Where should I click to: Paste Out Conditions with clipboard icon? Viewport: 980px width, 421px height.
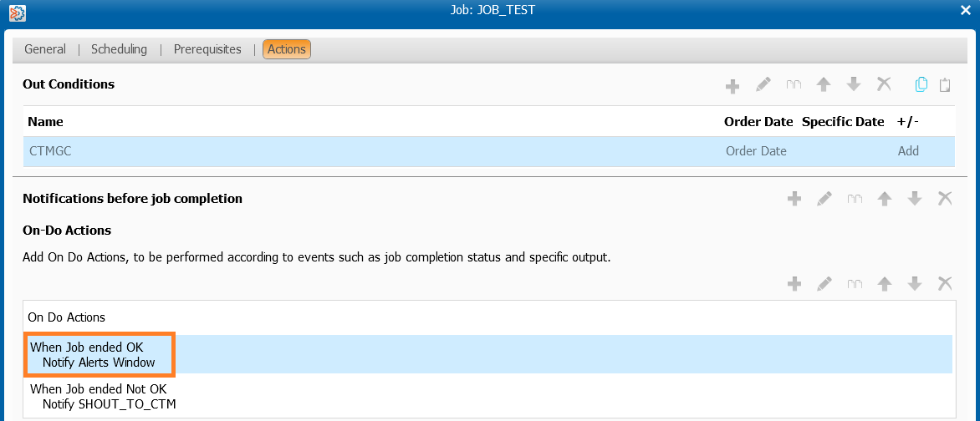tap(945, 84)
